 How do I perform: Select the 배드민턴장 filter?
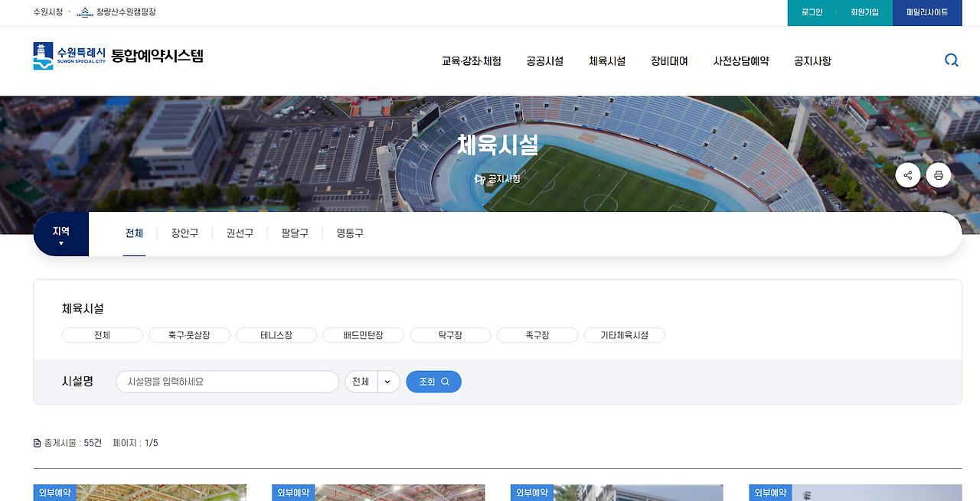pyautogui.click(x=364, y=335)
